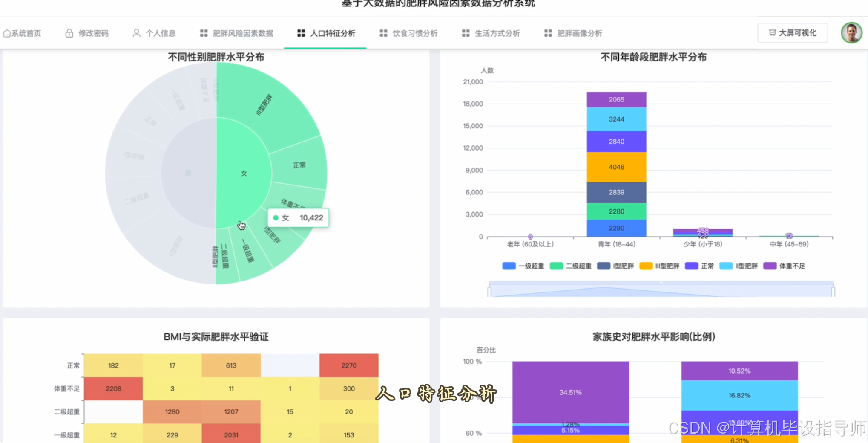Select the person icon beside 个人信息
Screen dimensions: 868x443
coord(136,33)
